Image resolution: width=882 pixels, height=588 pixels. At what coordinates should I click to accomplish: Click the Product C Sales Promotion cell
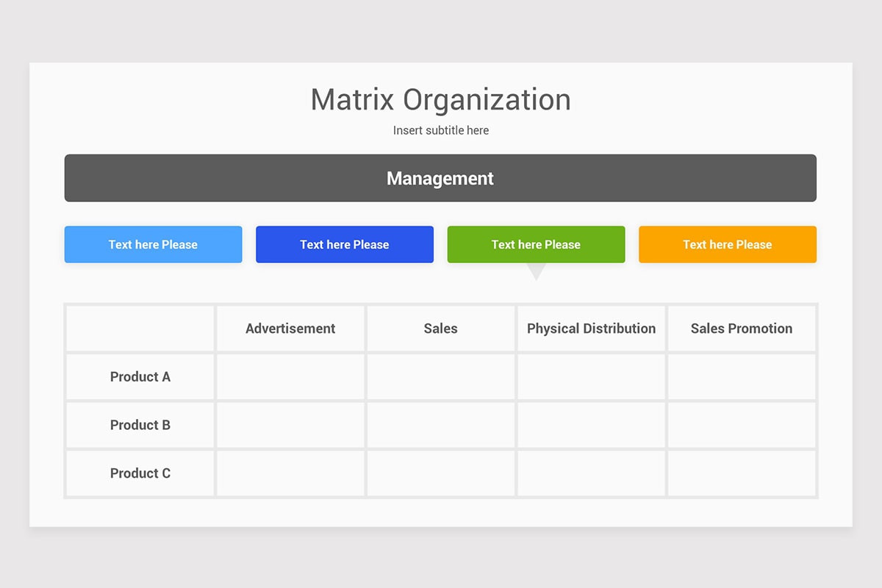[x=742, y=473]
